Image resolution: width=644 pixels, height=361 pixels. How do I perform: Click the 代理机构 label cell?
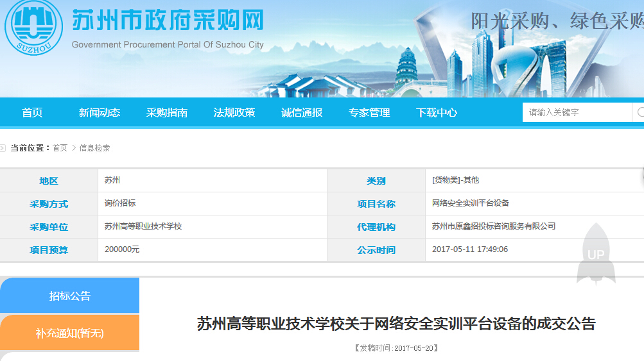(376, 226)
